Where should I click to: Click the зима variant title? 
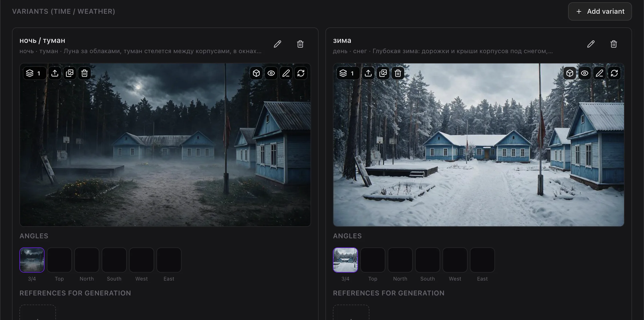pos(342,41)
